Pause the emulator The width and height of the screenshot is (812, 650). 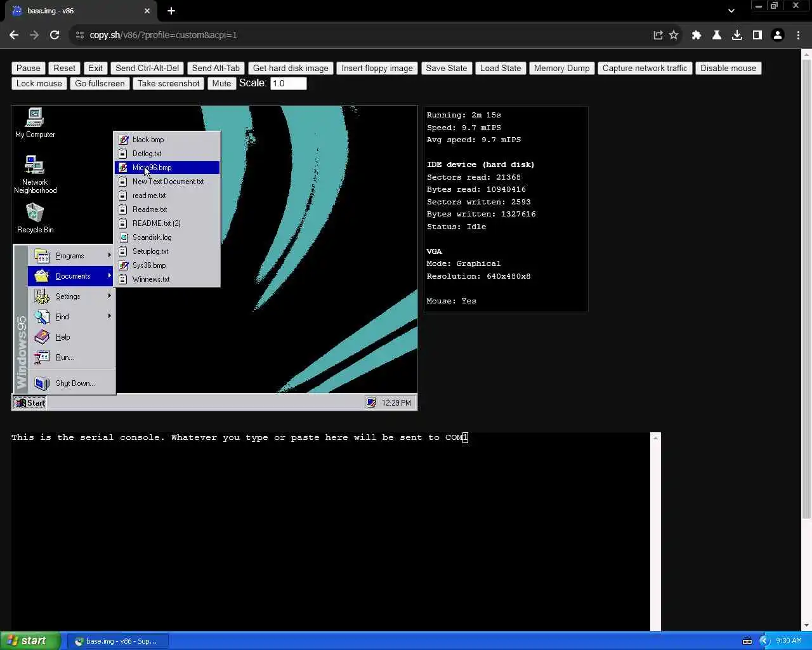29,68
